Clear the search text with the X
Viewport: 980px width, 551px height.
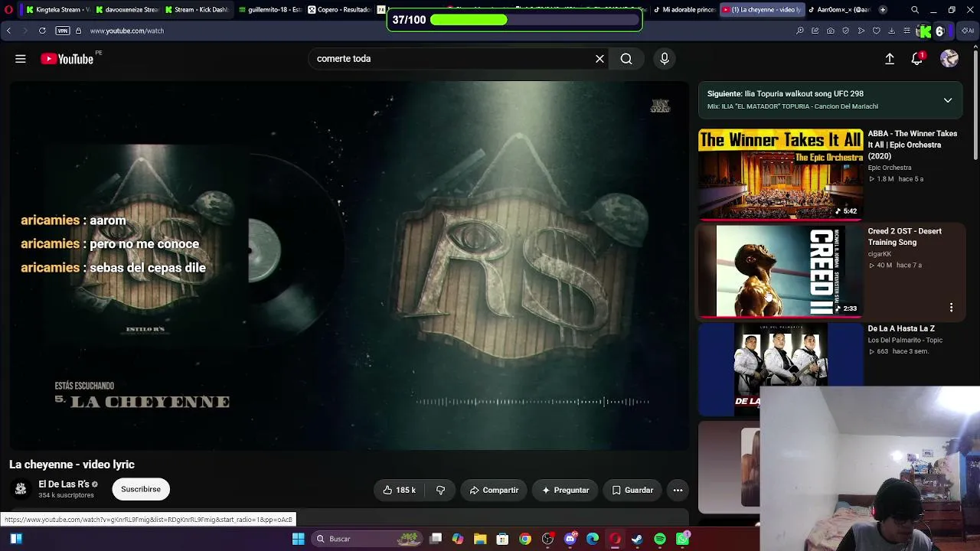coord(599,59)
